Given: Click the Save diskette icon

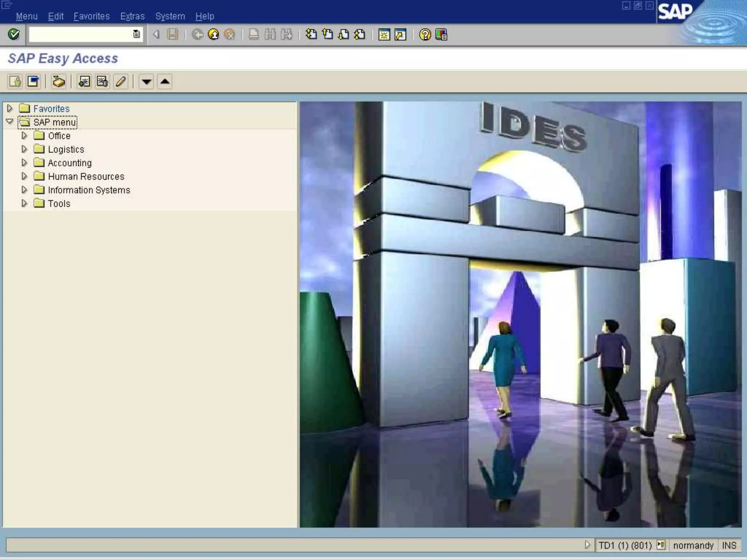Looking at the screenshot, I should pyautogui.click(x=173, y=35).
